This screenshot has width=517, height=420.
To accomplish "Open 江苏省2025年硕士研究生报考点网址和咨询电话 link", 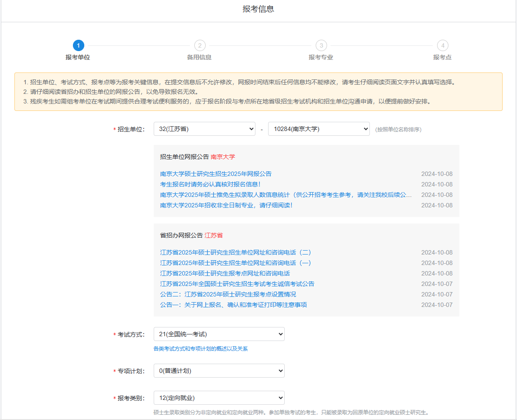I will (225, 273).
